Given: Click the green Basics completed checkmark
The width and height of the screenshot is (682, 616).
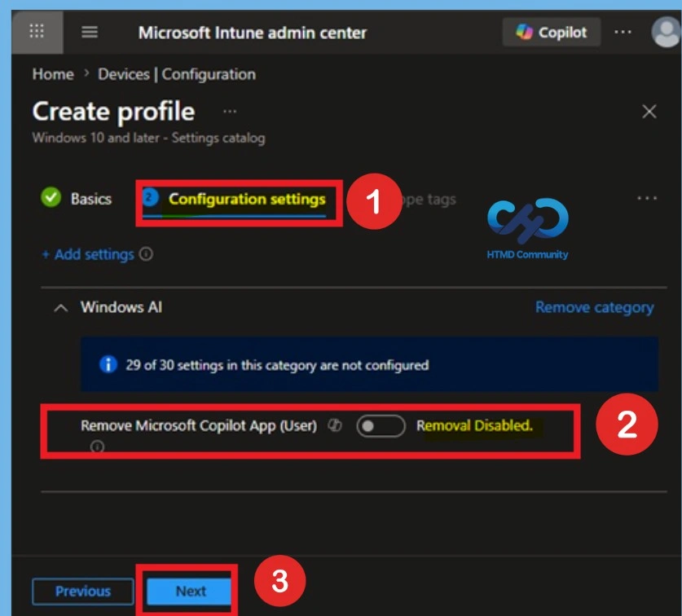Looking at the screenshot, I should 51,197.
